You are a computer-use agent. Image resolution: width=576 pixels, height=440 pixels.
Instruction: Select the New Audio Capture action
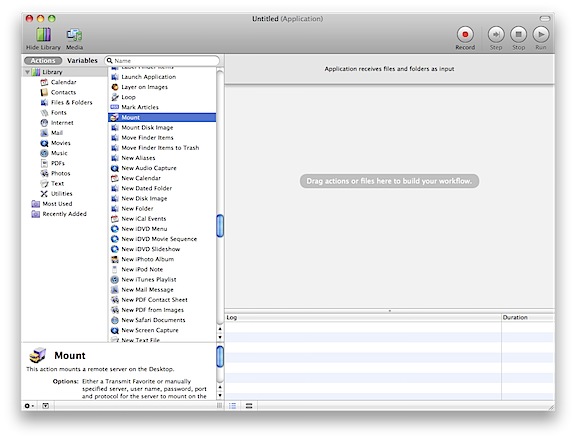162,168
